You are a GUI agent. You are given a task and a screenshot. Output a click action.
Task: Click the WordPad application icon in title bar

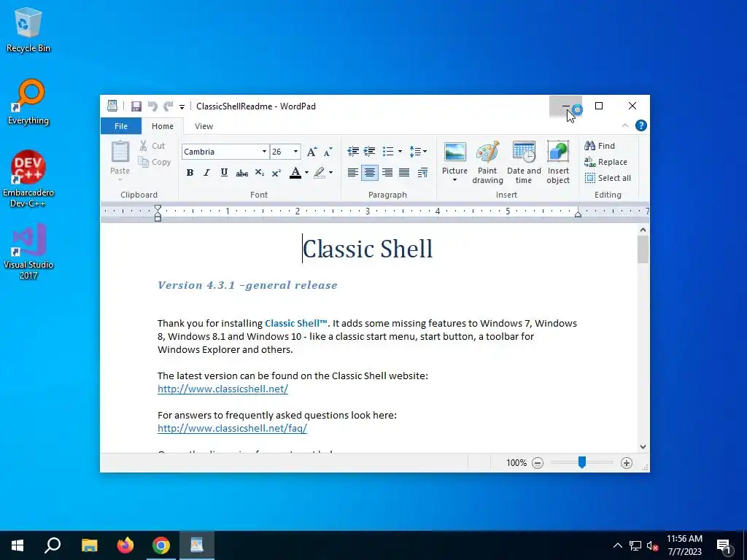coord(112,106)
